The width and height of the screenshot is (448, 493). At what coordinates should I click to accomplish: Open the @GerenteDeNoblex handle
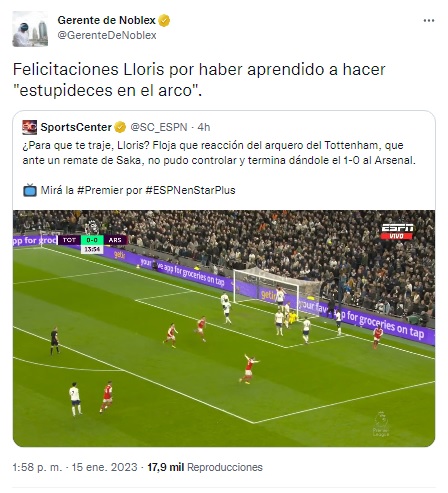pyautogui.click(x=107, y=35)
